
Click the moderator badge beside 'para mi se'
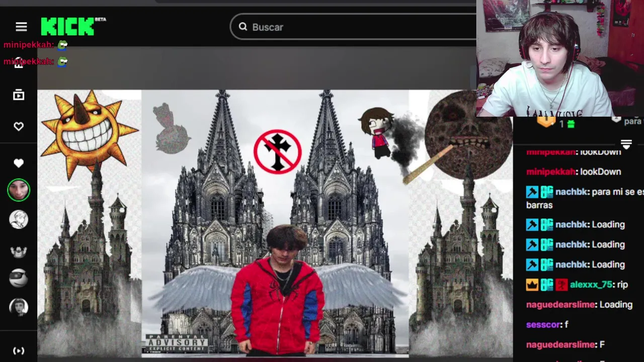click(x=532, y=192)
